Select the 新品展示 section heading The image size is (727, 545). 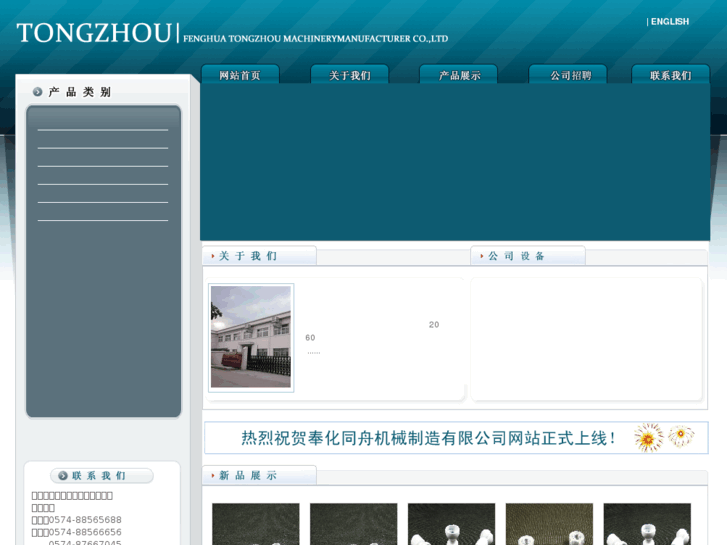point(248,475)
